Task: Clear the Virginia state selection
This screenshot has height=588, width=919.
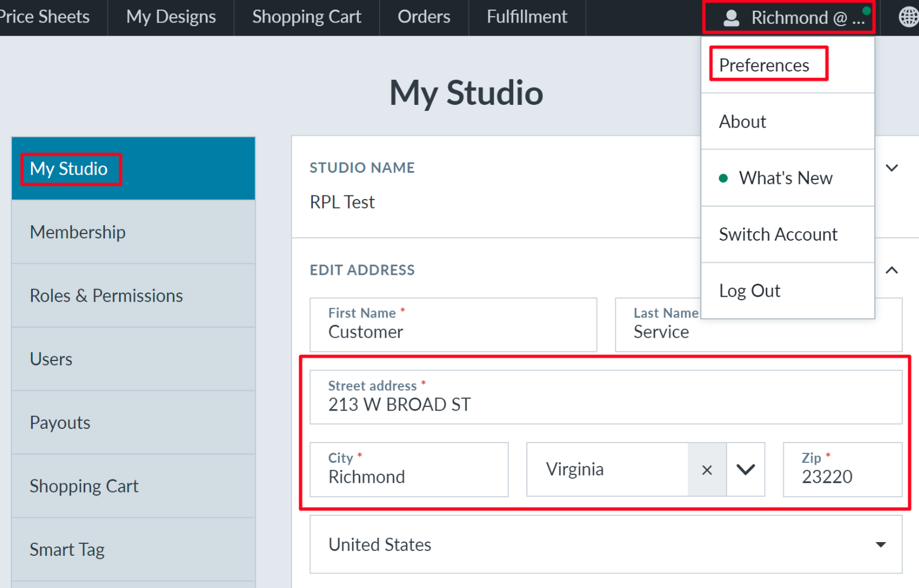Action: (x=707, y=470)
